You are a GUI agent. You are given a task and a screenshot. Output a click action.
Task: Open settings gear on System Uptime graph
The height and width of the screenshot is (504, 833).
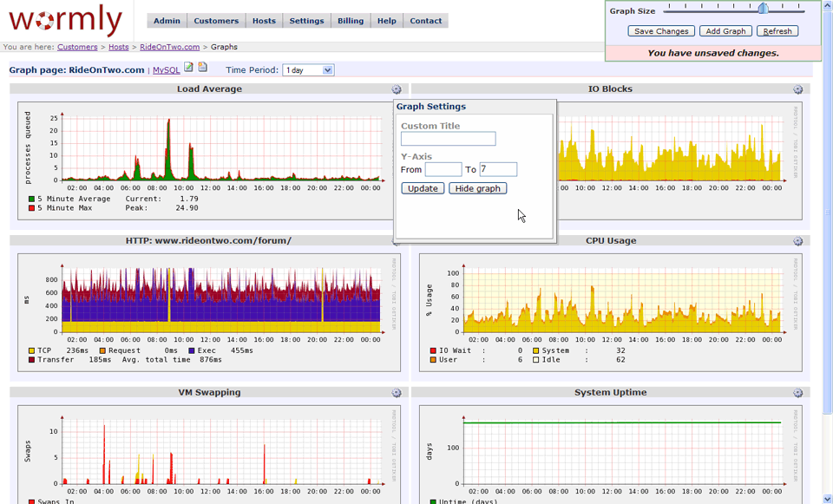coord(797,392)
